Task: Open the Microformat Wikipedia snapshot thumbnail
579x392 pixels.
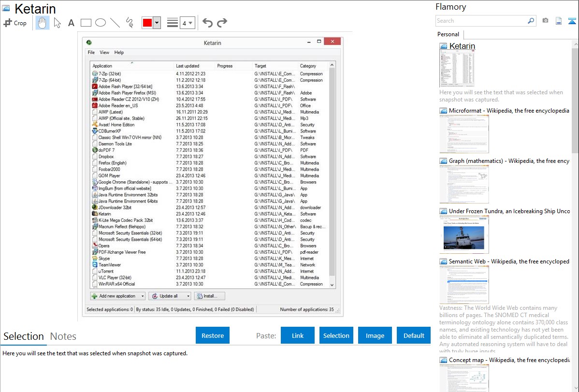Action: point(464,134)
